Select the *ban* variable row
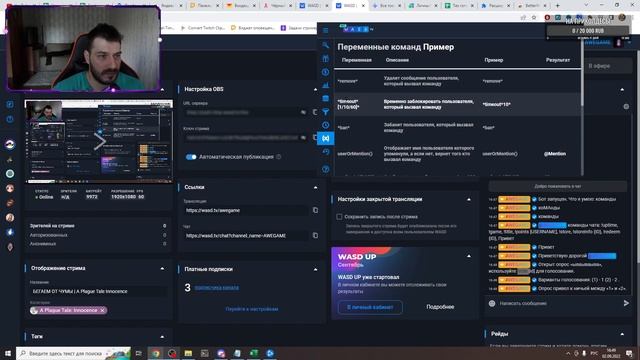The width and height of the screenshot is (640, 360). click(x=457, y=128)
